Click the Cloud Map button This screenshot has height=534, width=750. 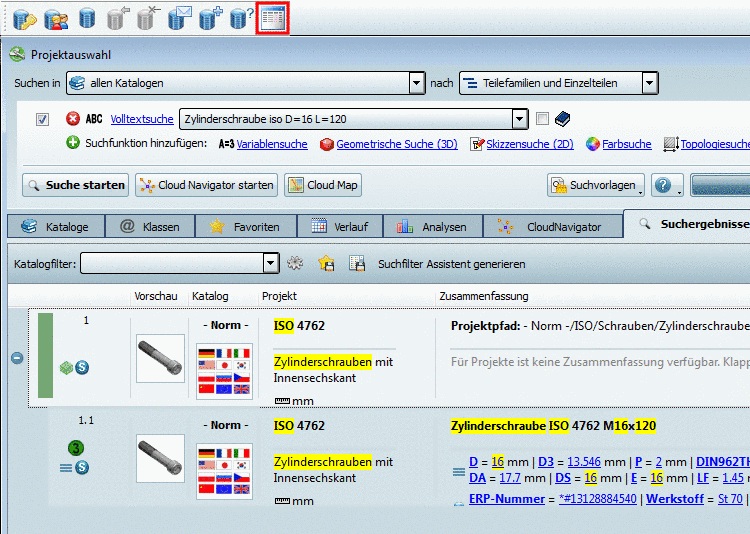(x=323, y=185)
